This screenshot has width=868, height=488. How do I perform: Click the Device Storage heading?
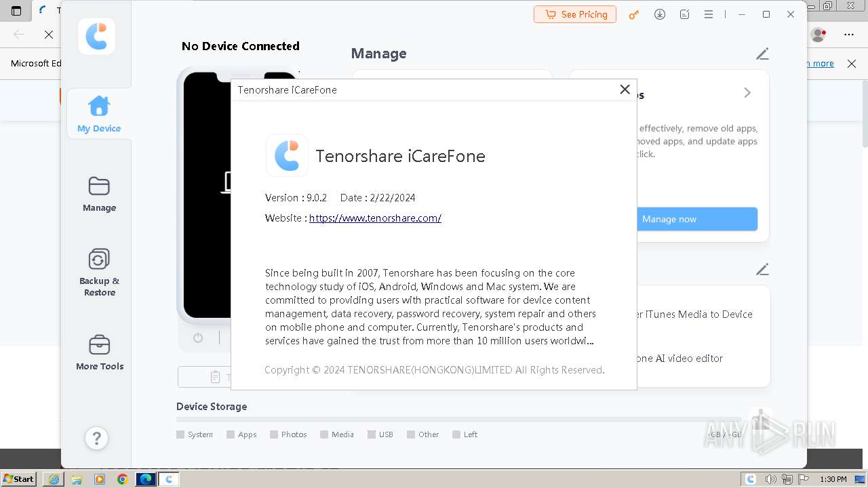tap(212, 407)
